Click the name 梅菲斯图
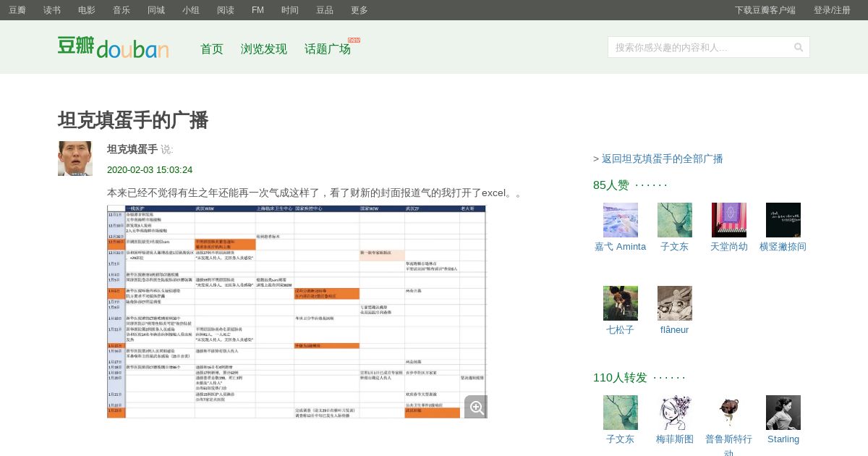Image resolution: width=868 pixels, height=456 pixels. tap(675, 439)
